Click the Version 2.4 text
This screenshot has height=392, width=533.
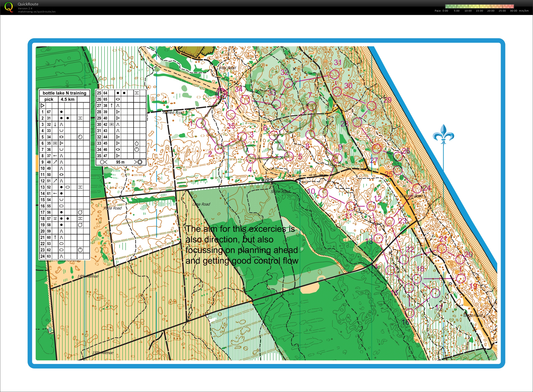pyautogui.click(x=25, y=8)
